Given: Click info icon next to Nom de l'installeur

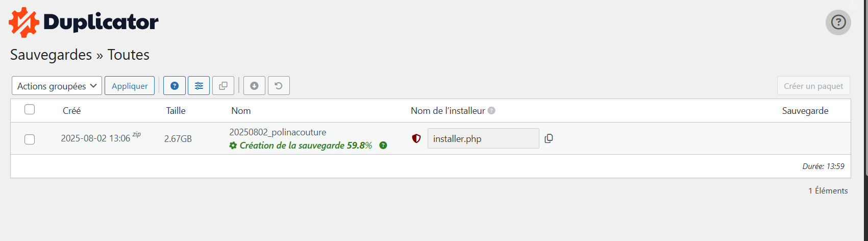Looking at the screenshot, I should [491, 111].
